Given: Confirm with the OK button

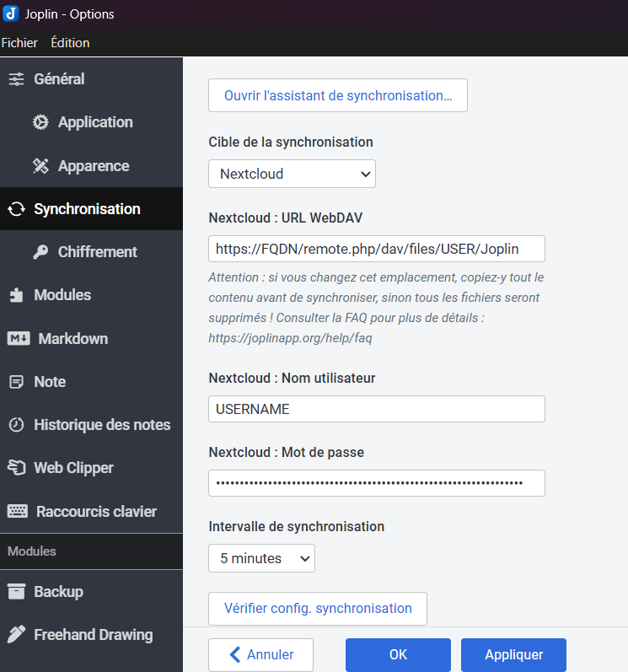Looking at the screenshot, I should [398, 654].
